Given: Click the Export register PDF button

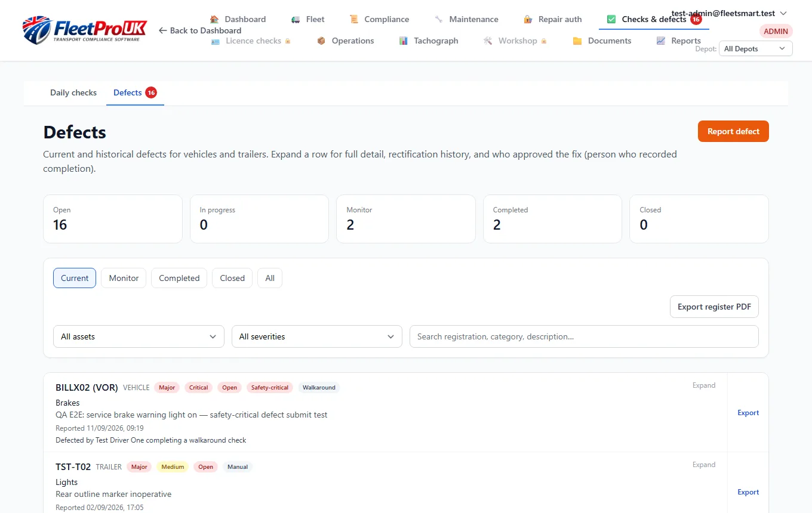Looking at the screenshot, I should point(714,307).
